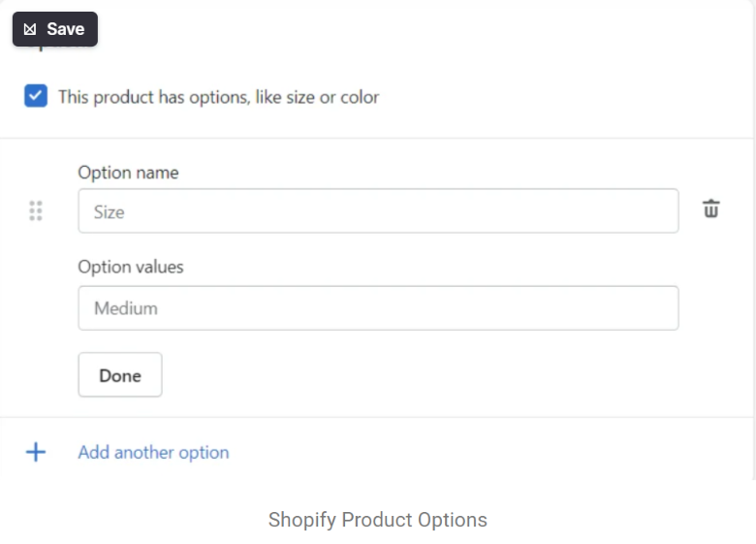Remove the Size option via the bin icon
This screenshot has width=756, height=544.
point(710,208)
